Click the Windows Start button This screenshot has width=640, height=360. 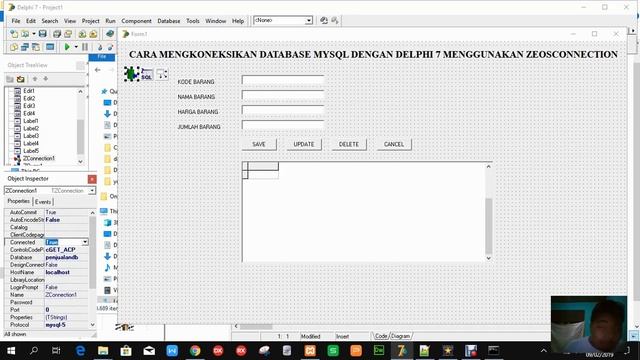[x=11, y=351]
